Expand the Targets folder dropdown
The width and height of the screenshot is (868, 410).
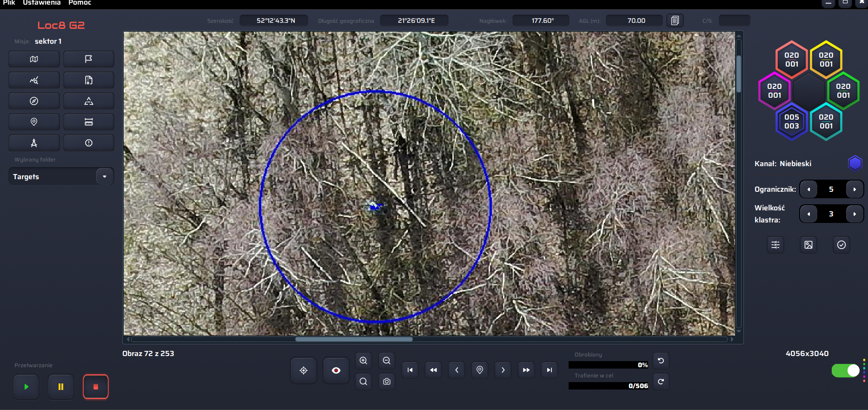click(x=105, y=176)
